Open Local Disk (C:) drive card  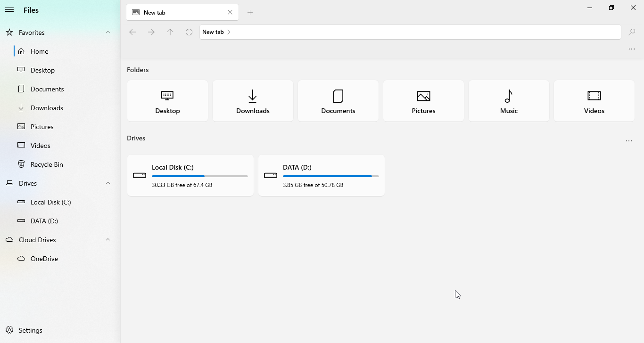click(x=190, y=175)
